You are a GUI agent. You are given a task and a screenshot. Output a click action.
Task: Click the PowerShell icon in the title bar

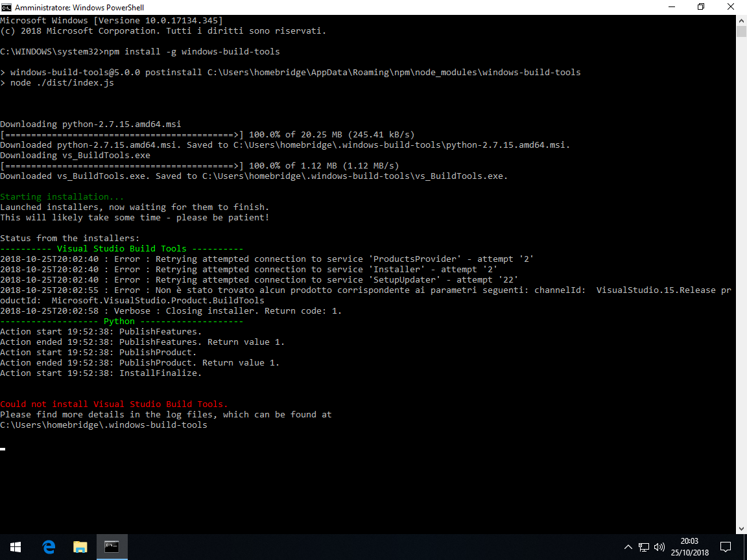coord(6,7)
